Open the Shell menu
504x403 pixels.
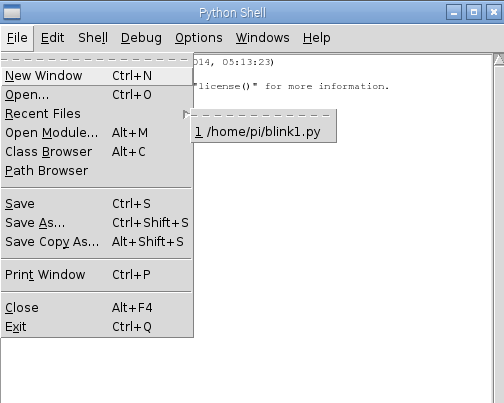(93, 38)
